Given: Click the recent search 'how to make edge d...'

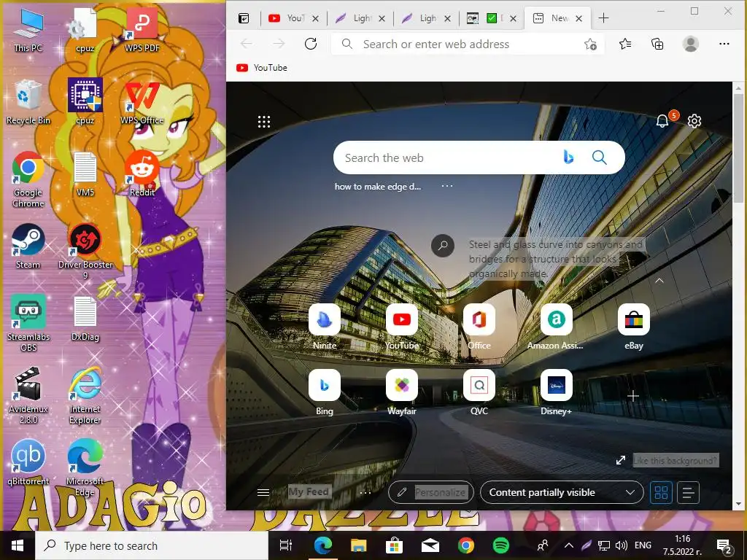Looking at the screenshot, I should coord(378,187).
